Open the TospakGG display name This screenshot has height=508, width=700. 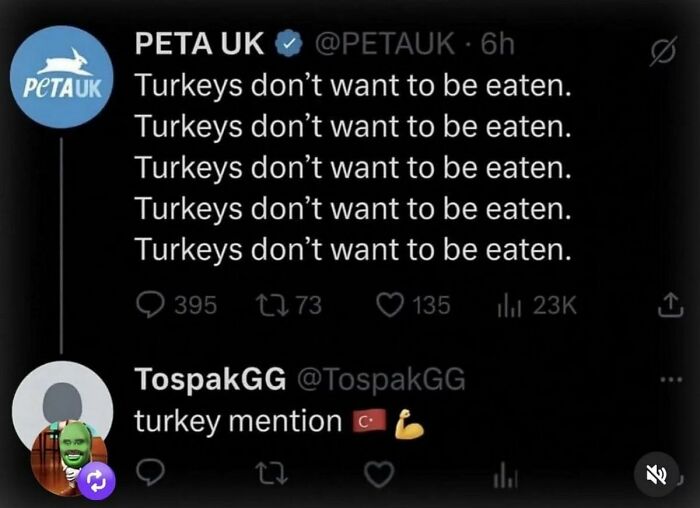(x=210, y=379)
